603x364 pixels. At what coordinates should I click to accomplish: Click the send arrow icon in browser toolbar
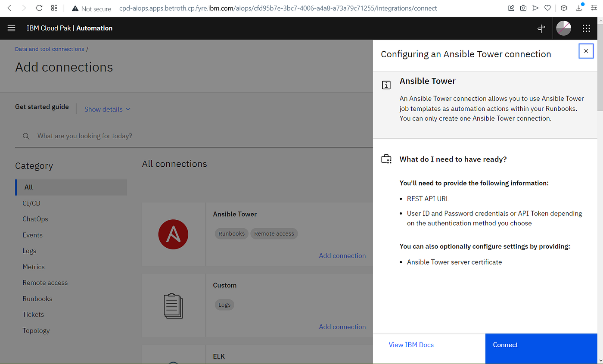(535, 8)
